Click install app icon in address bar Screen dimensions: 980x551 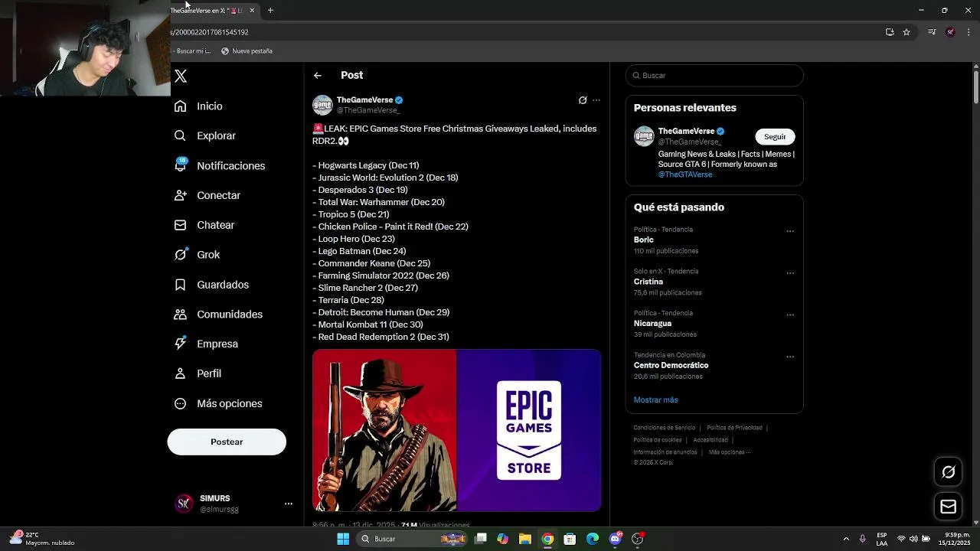tap(890, 32)
